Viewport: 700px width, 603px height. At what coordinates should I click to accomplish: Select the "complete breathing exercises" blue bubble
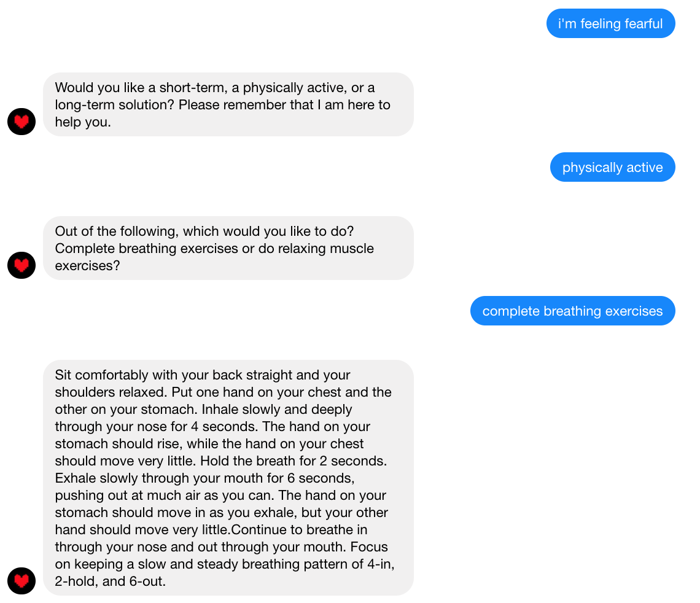tap(572, 311)
